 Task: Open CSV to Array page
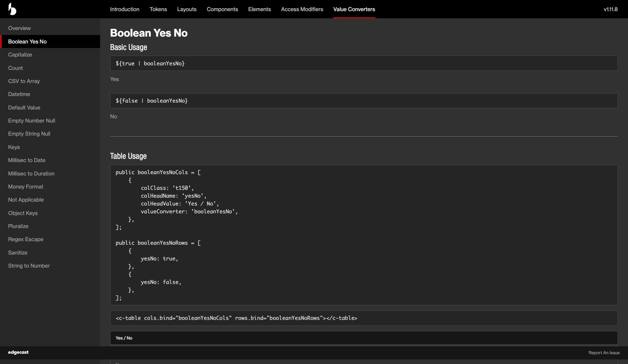[x=50, y=81]
